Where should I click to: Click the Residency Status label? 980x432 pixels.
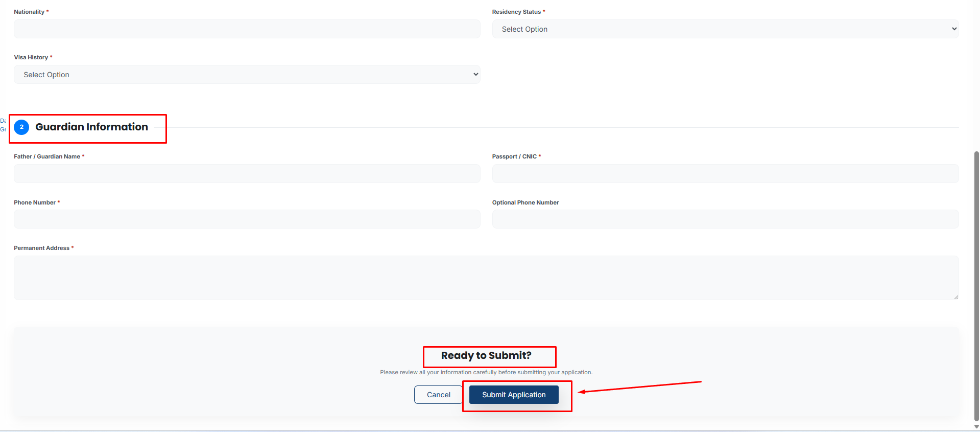click(516, 12)
